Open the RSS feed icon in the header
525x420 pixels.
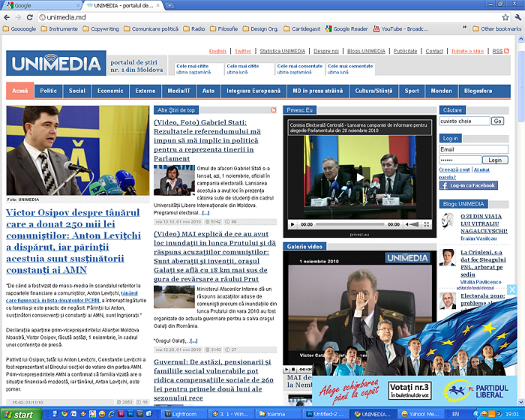506,51
